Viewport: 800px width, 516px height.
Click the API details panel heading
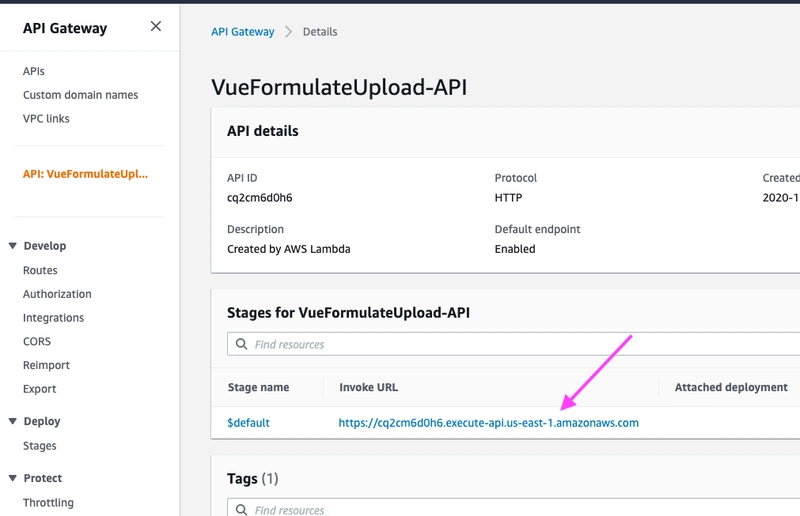263,131
